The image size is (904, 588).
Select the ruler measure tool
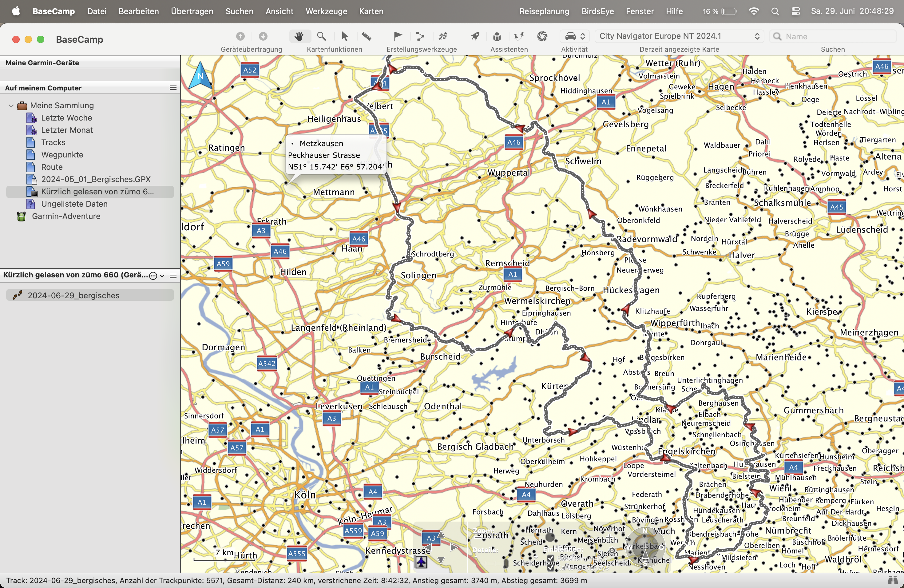[x=366, y=36]
